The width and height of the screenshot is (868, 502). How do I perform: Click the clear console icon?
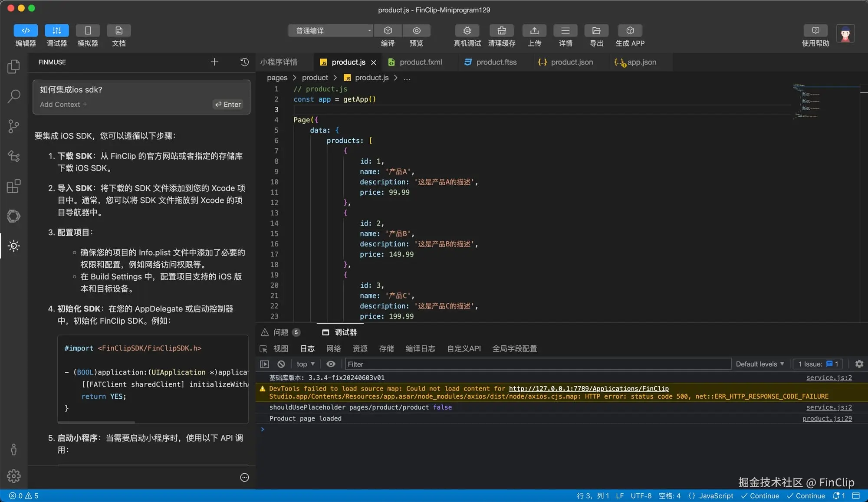point(281,364)
